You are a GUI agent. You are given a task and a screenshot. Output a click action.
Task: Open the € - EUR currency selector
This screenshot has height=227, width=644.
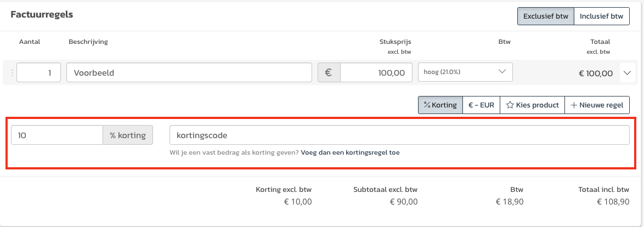point(482,105)
